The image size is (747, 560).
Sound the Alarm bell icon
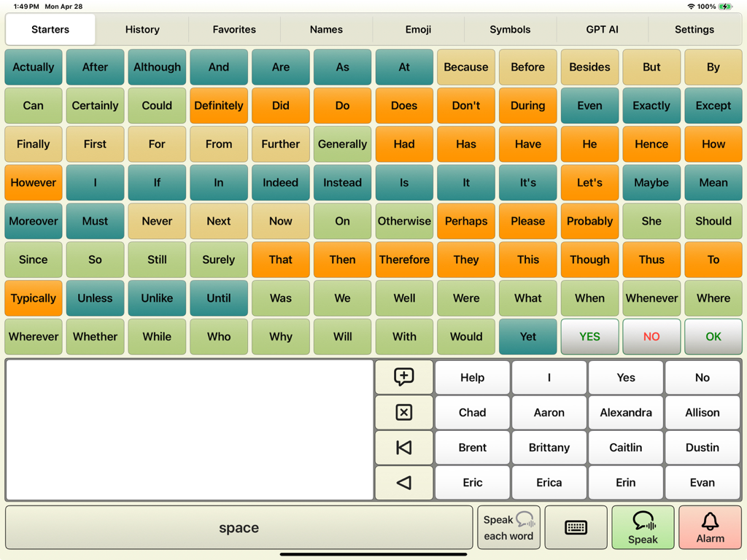710,526
